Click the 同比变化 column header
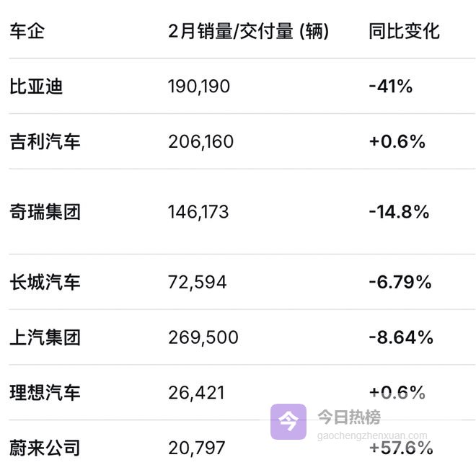476x465 pixels. (x=404, y=32)
